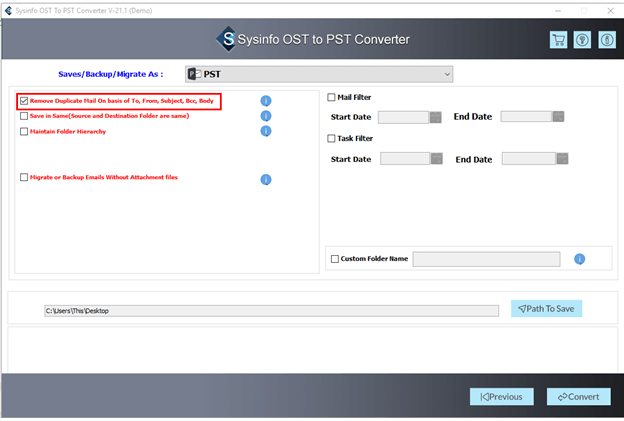
Task: Click the Path To Save button
Action: point(546,309)
